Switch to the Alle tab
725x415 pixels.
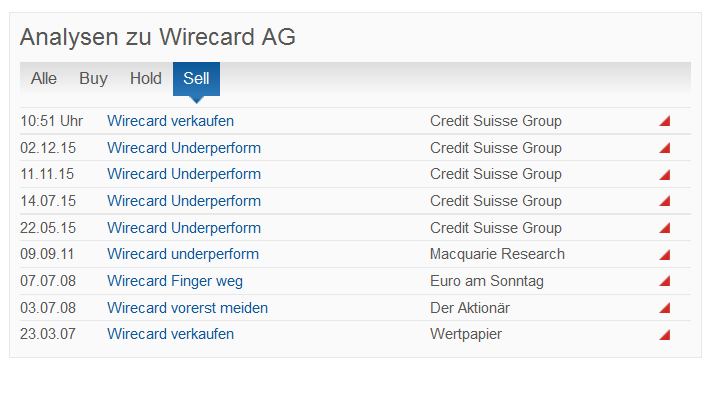44,79
